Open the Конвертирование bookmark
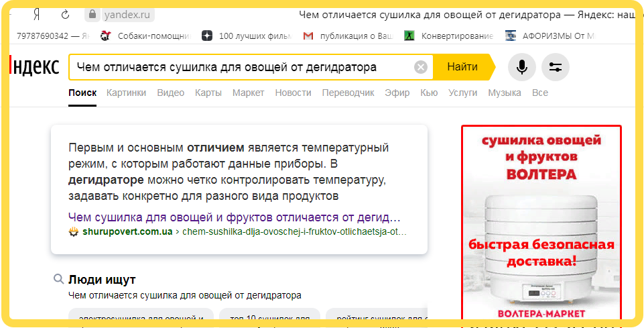 448,36
